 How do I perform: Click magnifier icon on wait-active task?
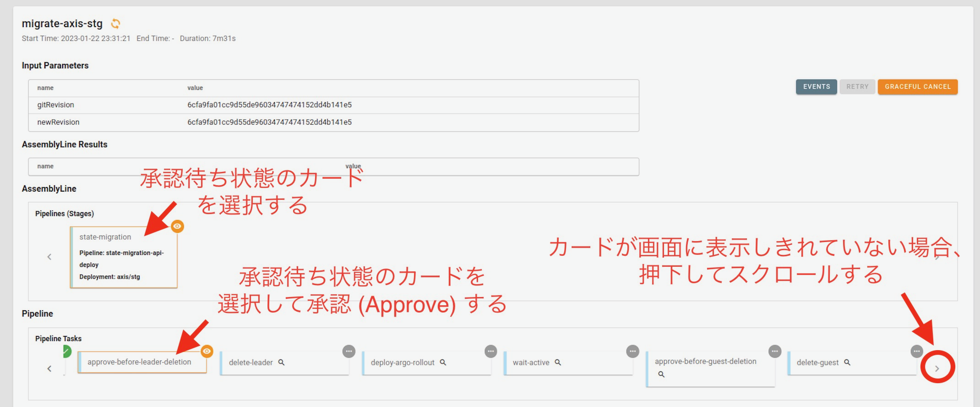click(558, 363)
